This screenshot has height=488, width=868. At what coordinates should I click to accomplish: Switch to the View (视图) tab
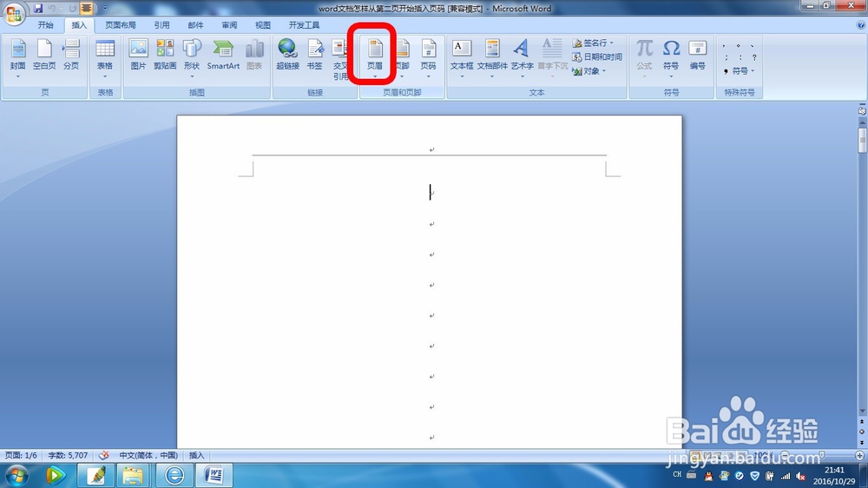coord(262,25)
